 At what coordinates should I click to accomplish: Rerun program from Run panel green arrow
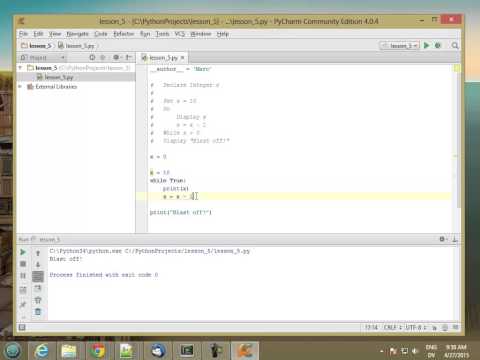[x=23, y=252]
